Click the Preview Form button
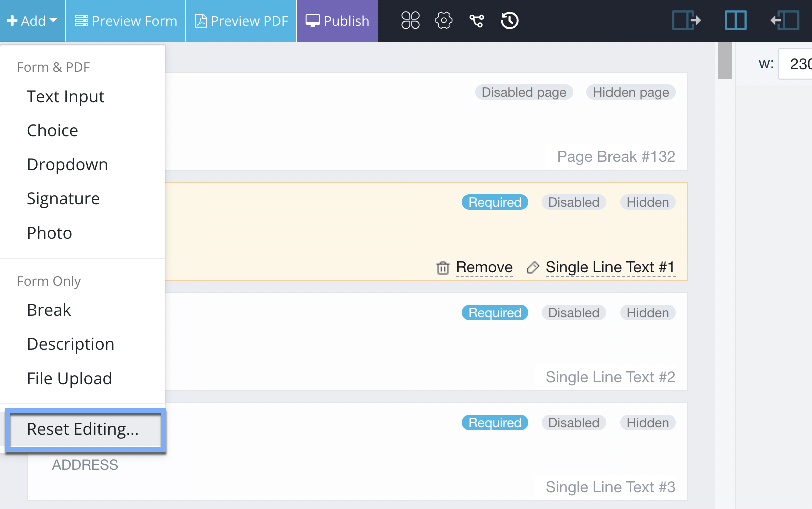Viewport: 812px width, 509px height. pos(126,21)
